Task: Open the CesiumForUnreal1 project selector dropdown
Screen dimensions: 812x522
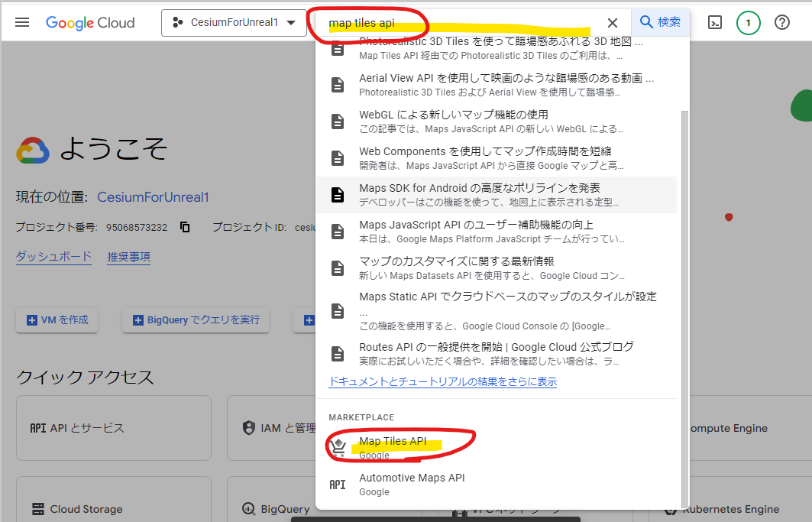Action: point(234,23)
